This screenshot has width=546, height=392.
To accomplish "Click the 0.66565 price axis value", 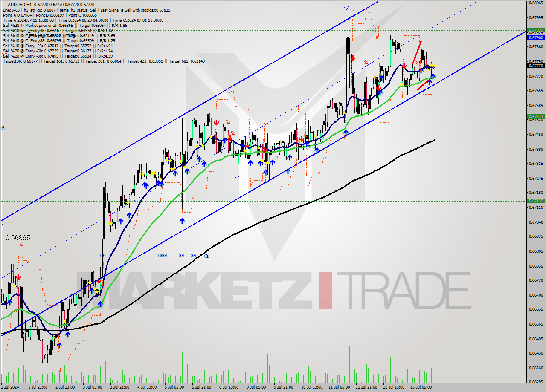I will click(x=536, y=324).
